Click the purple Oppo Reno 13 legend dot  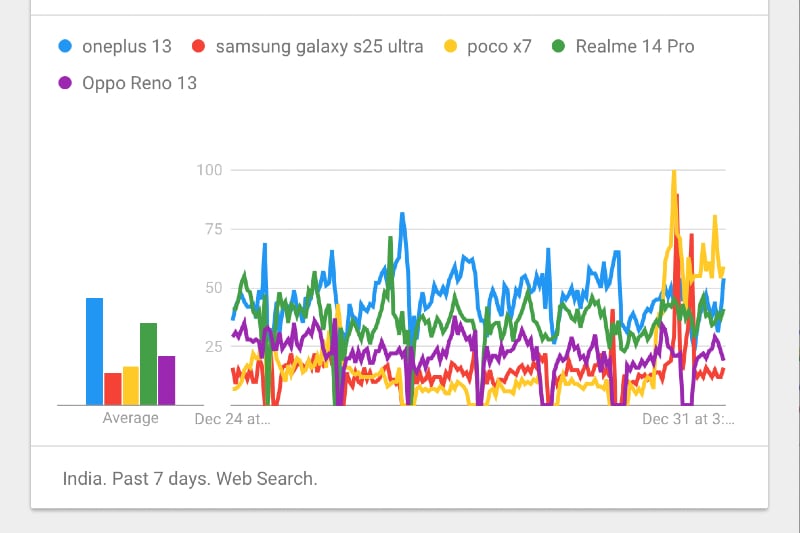[66, 83]
